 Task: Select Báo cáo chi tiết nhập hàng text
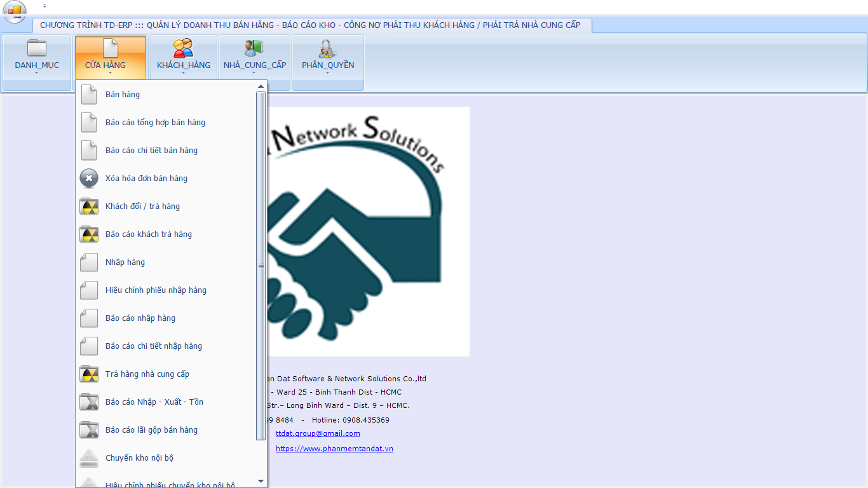point(154,346)
